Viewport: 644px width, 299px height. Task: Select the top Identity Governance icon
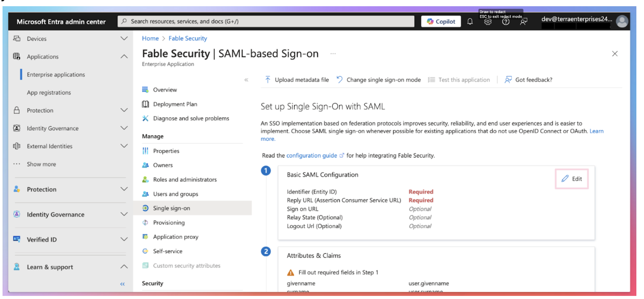point(17,128)
